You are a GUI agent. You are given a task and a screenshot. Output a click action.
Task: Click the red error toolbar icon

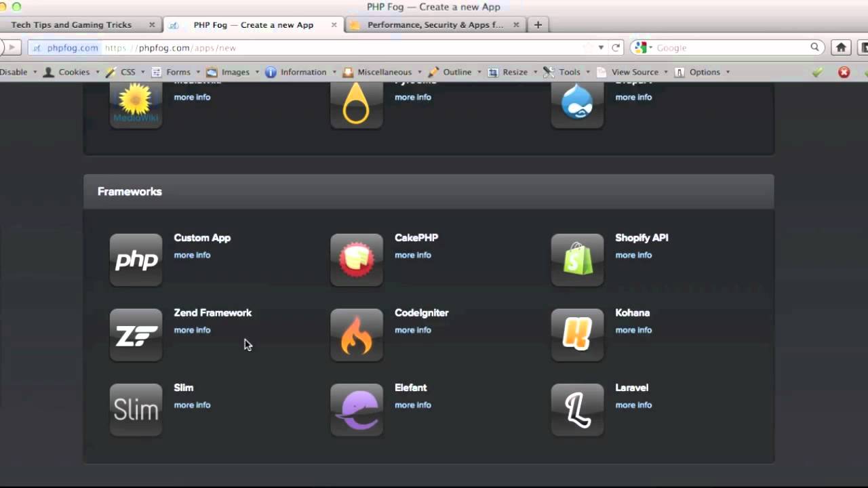pos(844,72)
